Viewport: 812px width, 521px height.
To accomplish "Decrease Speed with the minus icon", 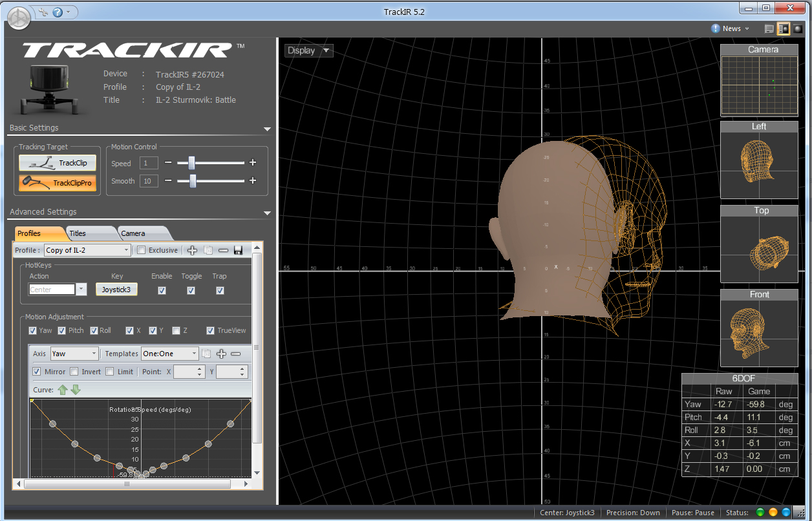I will pyautogui.click(x=168, y=163).
